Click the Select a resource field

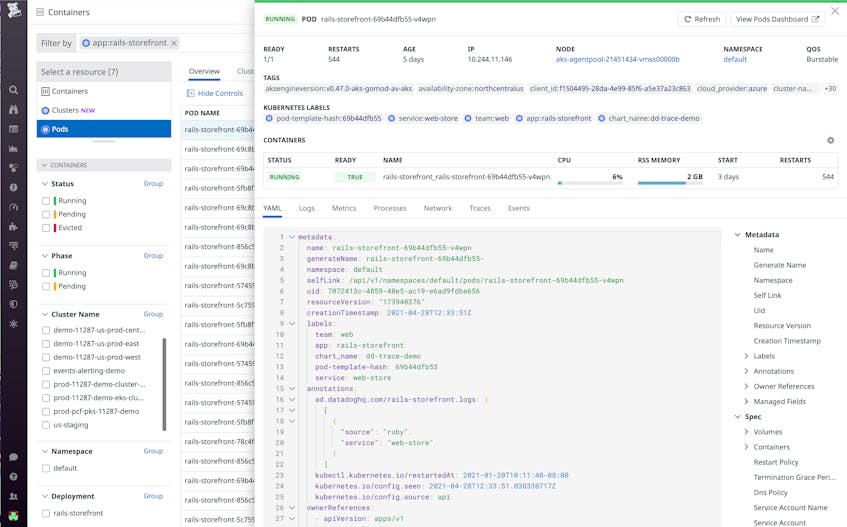(104, 72)
